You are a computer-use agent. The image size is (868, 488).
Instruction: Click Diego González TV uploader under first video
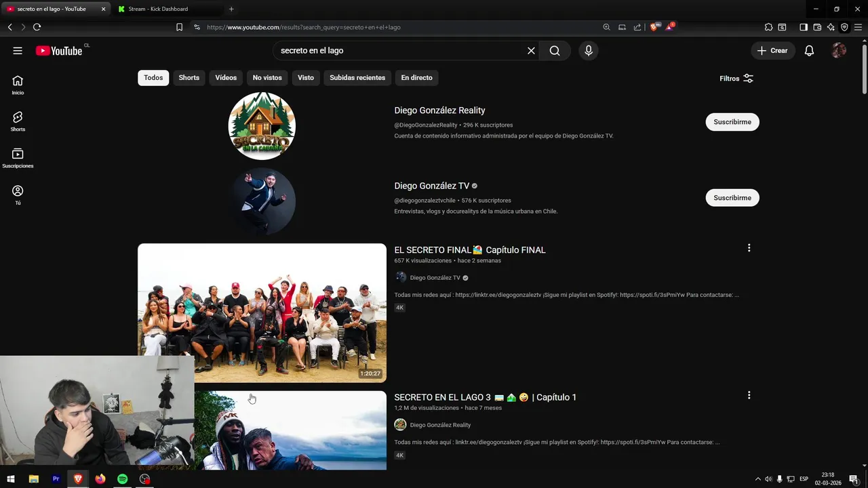click(x=435, y=278)
